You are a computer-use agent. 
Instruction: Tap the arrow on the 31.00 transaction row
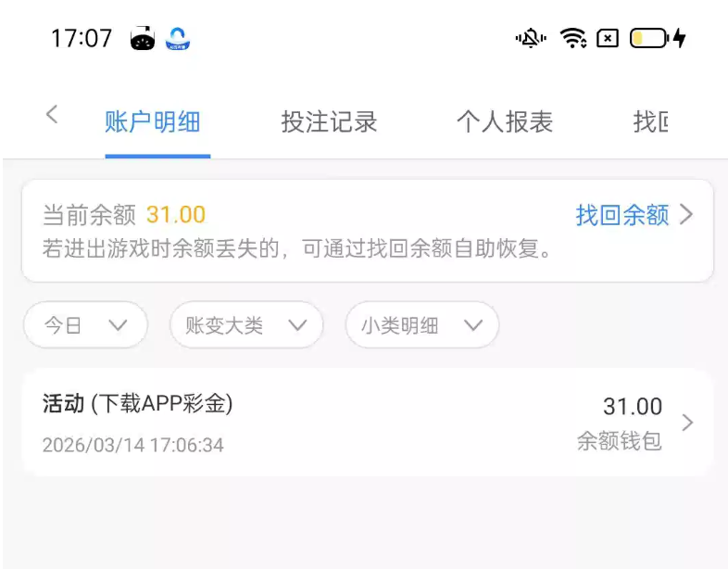pyautogui.click(x=687, y=423)
